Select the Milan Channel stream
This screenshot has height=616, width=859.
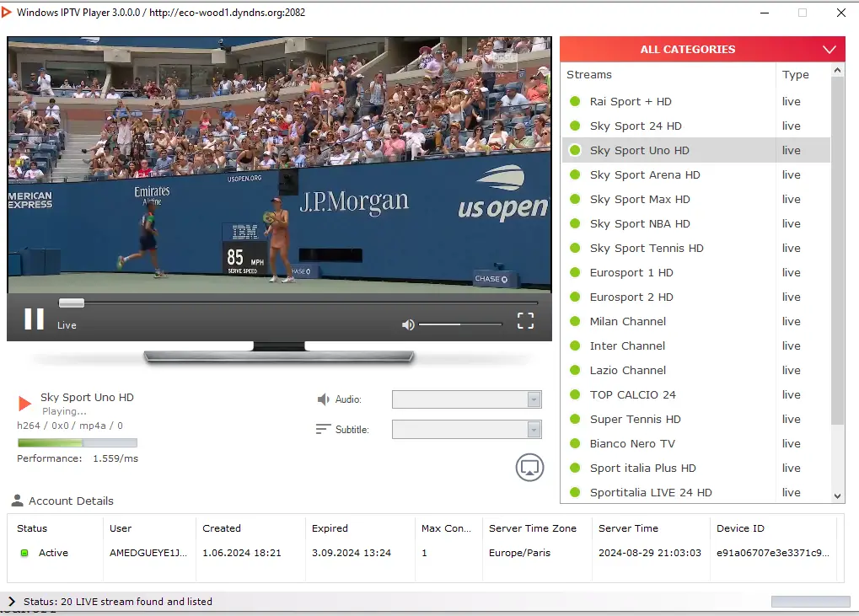pyautogui.click(x=695, y=321)
